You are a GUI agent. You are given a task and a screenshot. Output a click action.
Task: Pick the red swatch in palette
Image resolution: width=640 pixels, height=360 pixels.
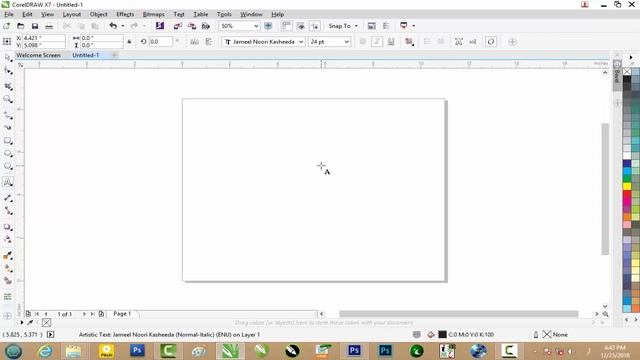(627, 194)
